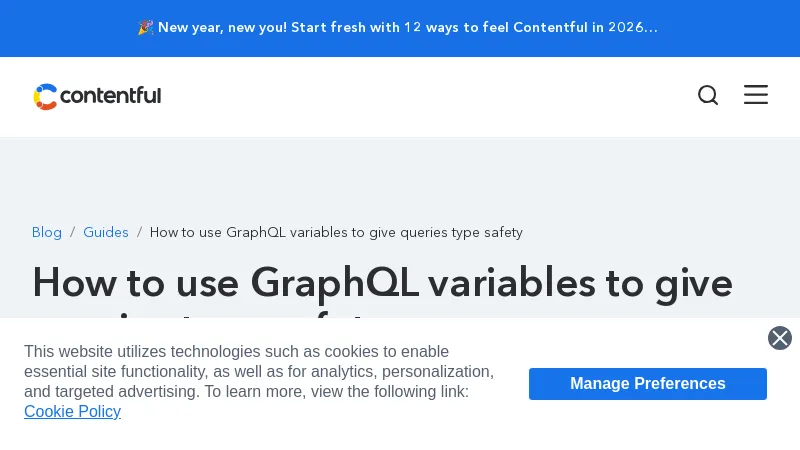Click the Contentful wordmark text

pyautogui.click(x=110, y=96)
